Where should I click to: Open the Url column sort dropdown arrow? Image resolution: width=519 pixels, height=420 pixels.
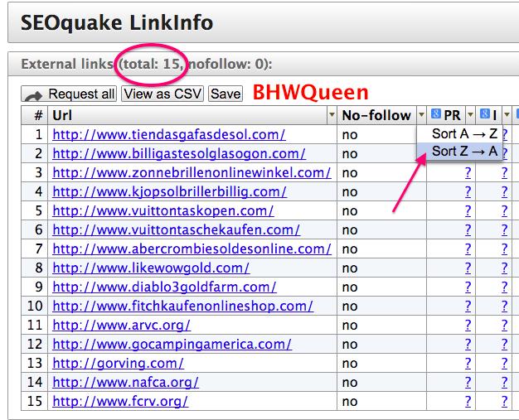click(x=332, y=116)
